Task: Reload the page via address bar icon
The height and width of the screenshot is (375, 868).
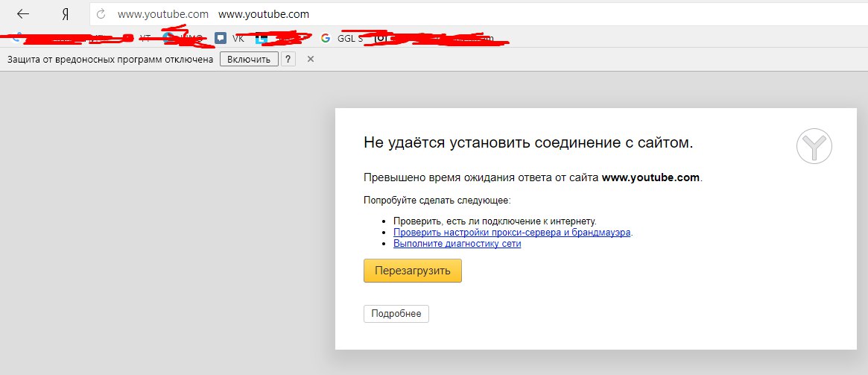Action: coord(101,14)
